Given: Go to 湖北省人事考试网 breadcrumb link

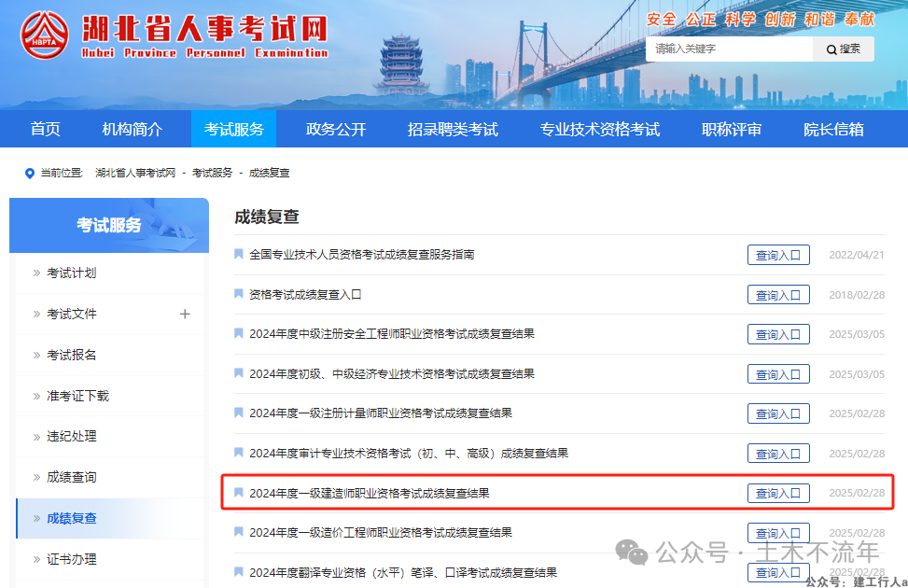Looking at the screenshot, I should pos(135,173).
